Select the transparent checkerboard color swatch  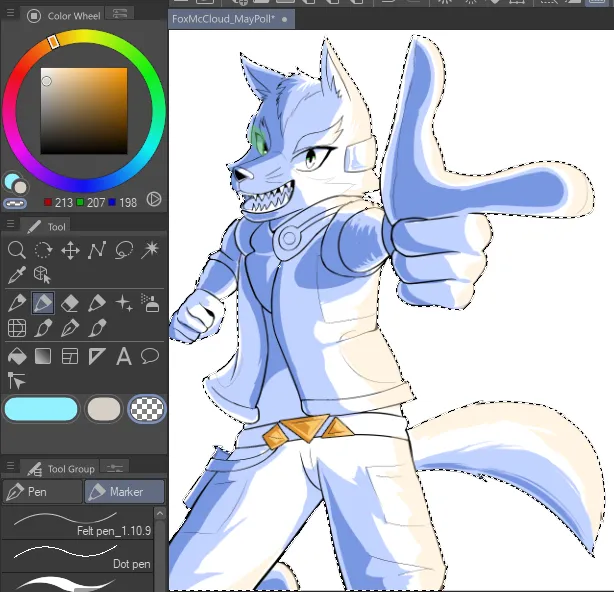[x=147, y=409]
